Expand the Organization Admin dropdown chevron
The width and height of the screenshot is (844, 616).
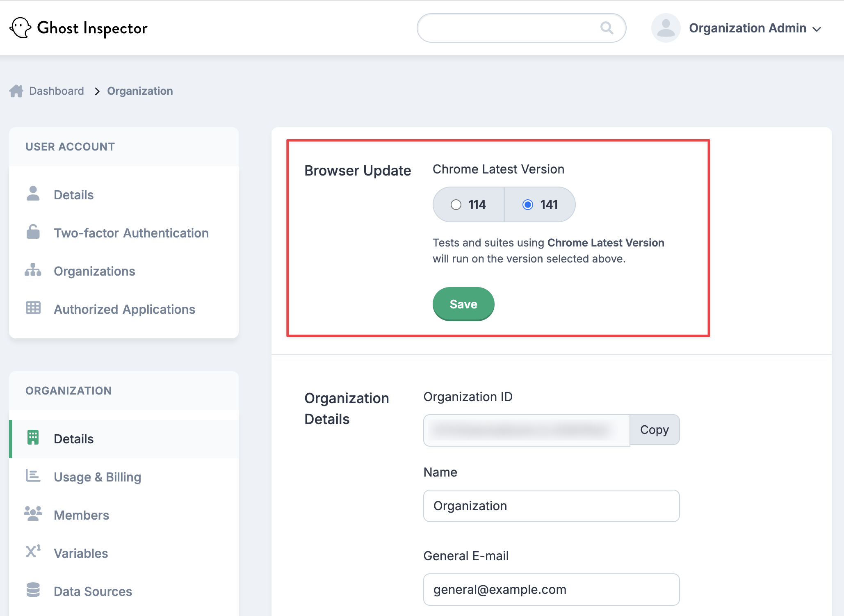817,29
